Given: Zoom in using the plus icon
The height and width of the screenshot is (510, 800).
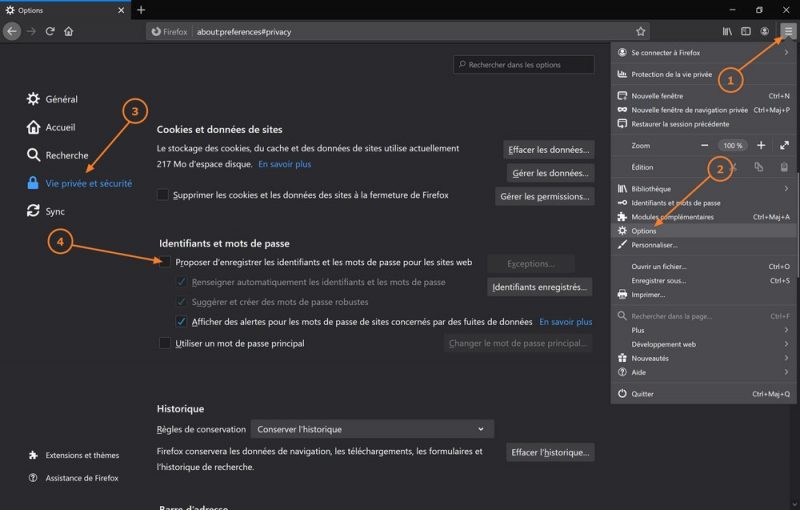Looking at the screenshot, I should point(761,145).
